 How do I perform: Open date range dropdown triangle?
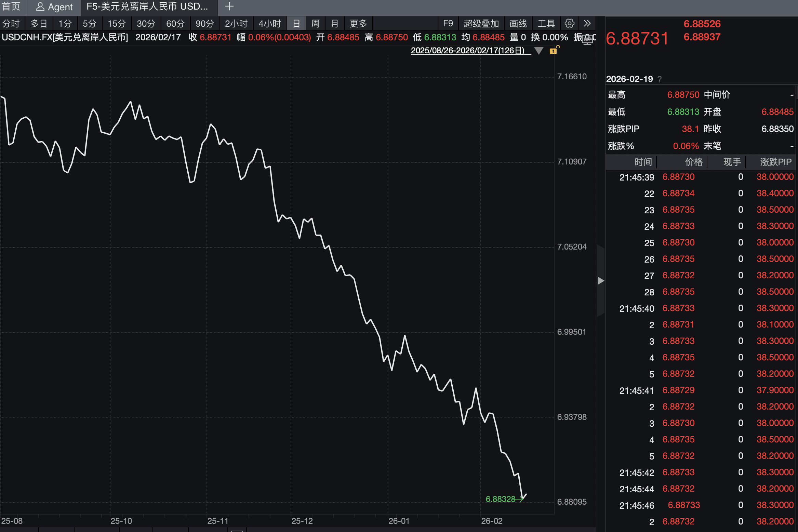pos(539,51)
